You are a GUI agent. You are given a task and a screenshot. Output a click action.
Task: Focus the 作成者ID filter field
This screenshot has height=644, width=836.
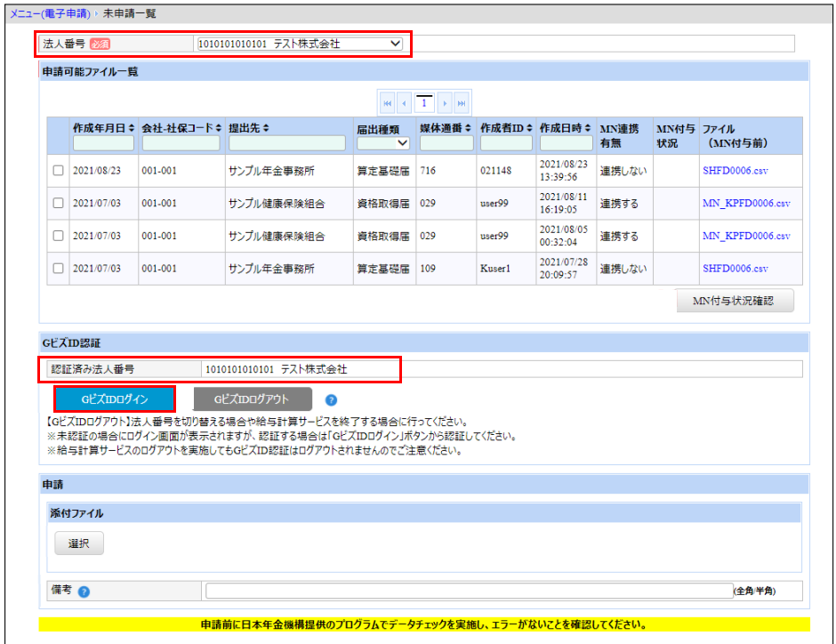(507, 143)
